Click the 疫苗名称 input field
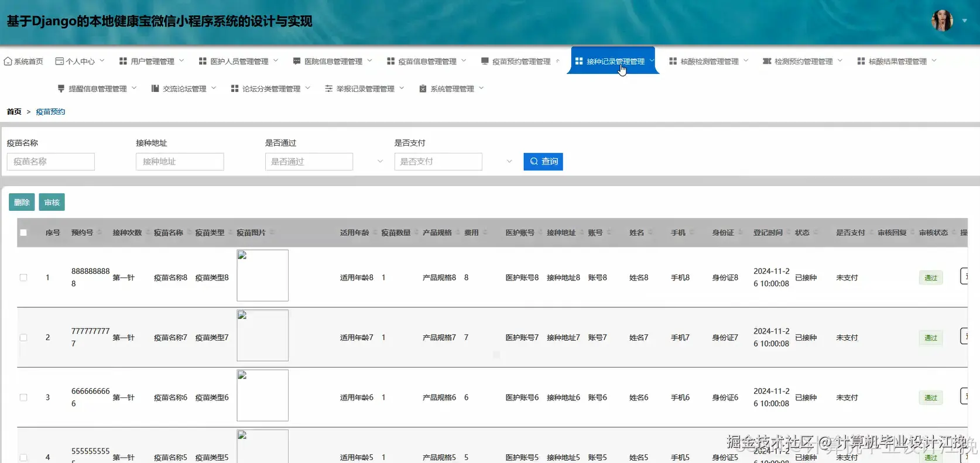The width and height of the screenshot is (980, 463). (x=51, y=162)
